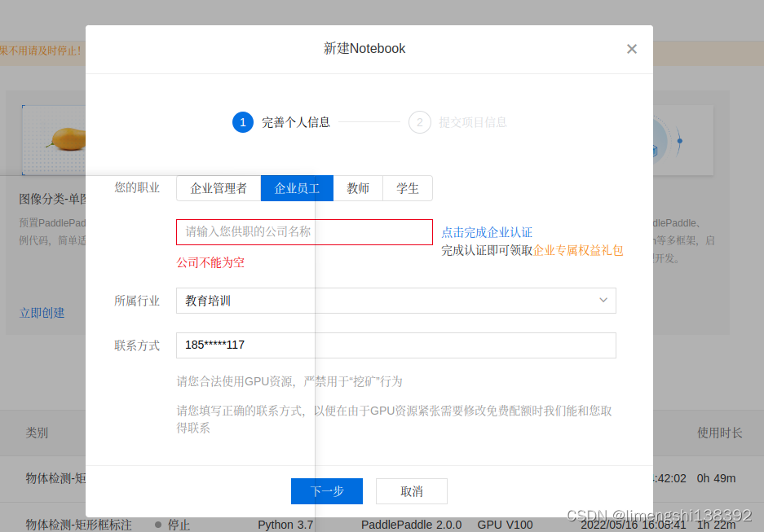Click 物体检测-矩形框标注 row name with 停止 status
764x532 pixels.
pyautogui.click(x=78, y=525)
